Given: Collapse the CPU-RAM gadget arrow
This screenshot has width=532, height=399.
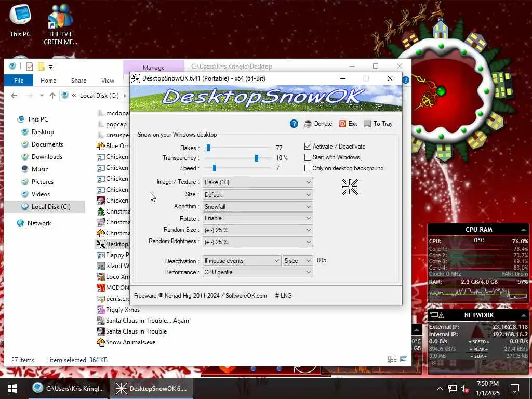Looking at the screenshot, I should pyautogui.click(x=524, y=230).
